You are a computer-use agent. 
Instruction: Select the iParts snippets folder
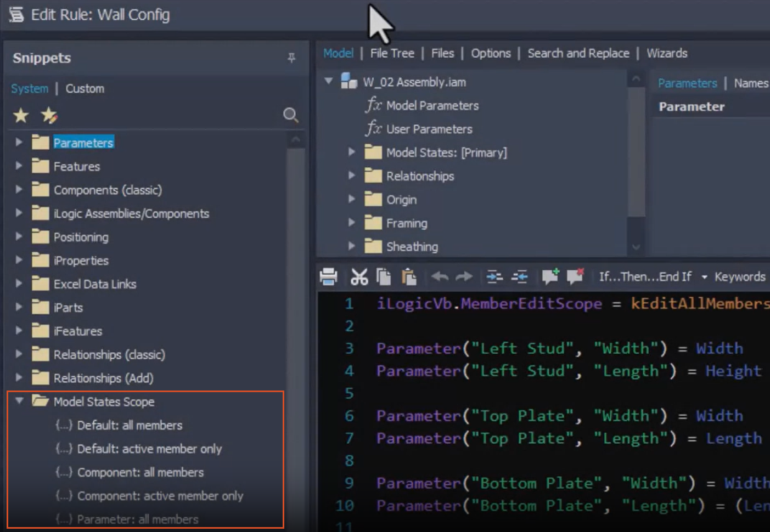68,307
